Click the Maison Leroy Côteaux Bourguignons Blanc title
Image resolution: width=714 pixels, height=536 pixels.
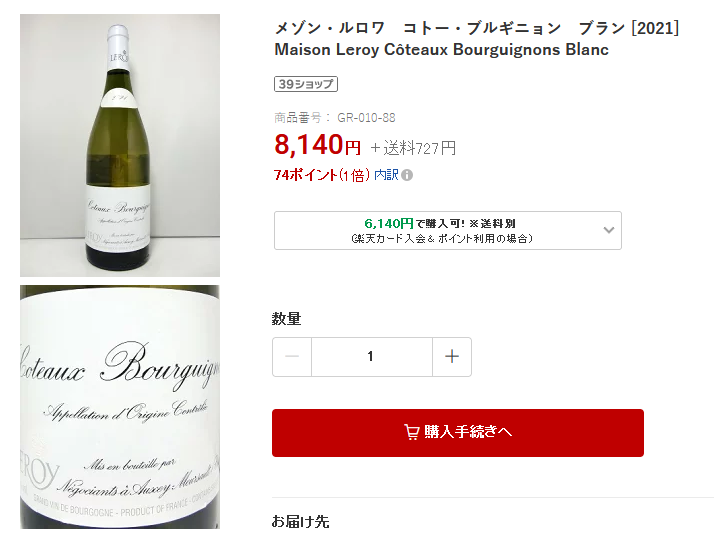pyautogui.click(x=441, y=50)
